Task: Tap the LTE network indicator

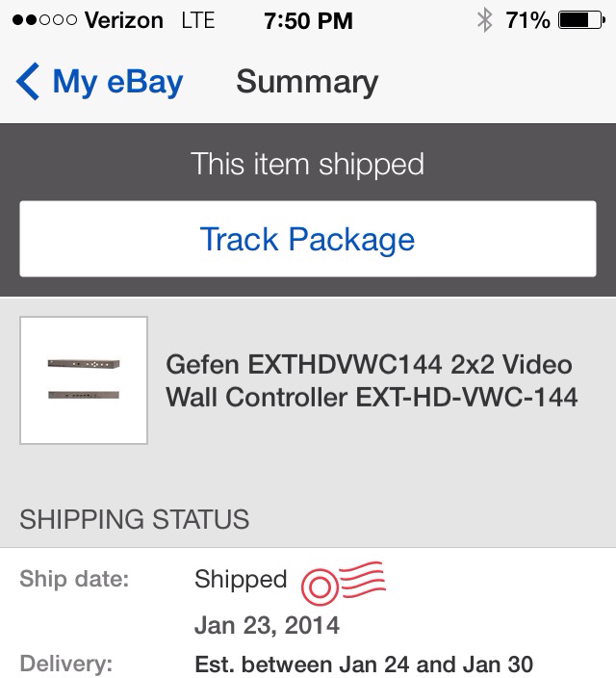Action: click(x=198, y=20)
